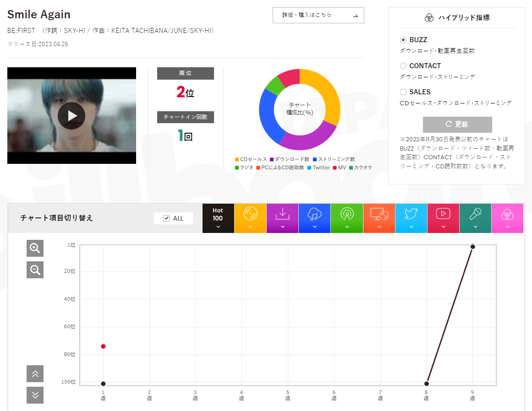
Task: Zoom out the chart with magnifier minus
Action: [35, 270]
